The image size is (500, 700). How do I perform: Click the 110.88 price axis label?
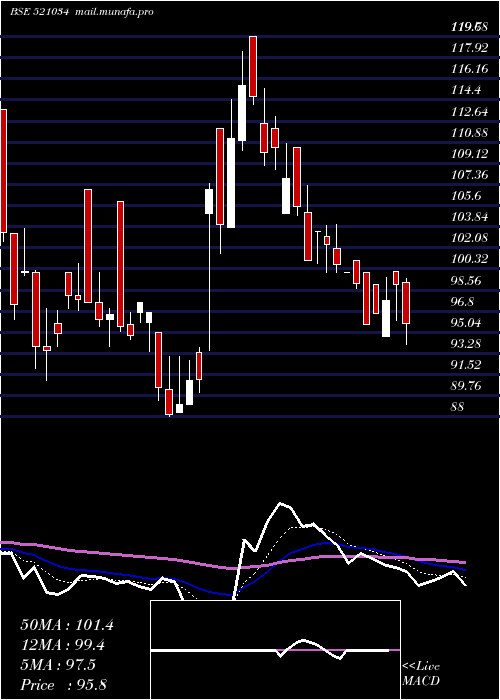coord(470,133)
